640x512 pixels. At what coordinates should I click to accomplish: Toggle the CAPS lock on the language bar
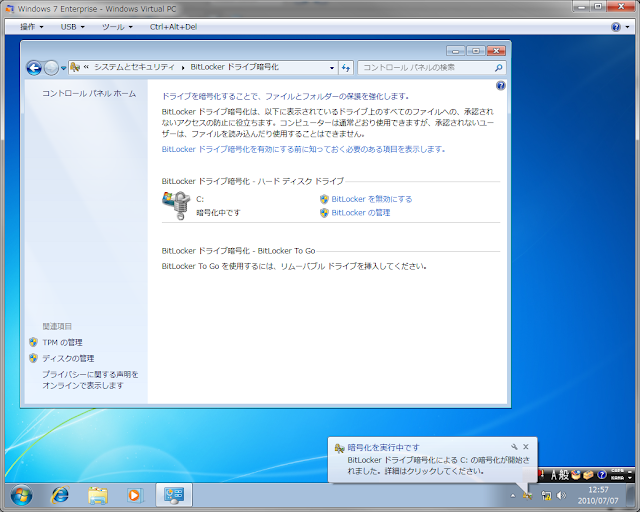click(x=617, y=471)
